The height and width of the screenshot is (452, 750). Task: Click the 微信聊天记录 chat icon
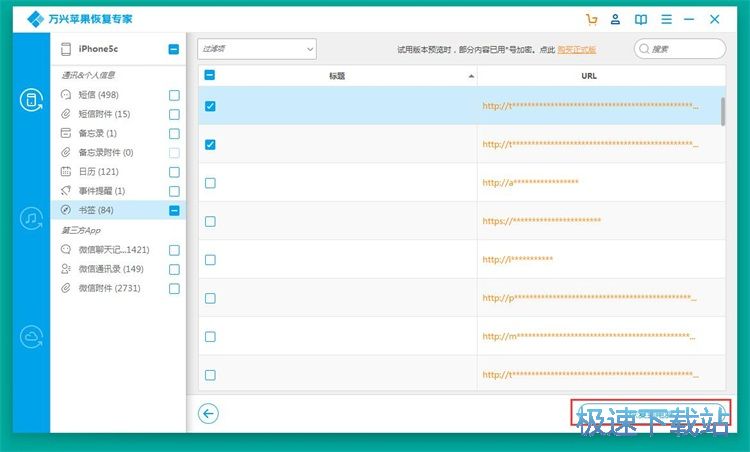pyautogui.click(x=66, y=250)
